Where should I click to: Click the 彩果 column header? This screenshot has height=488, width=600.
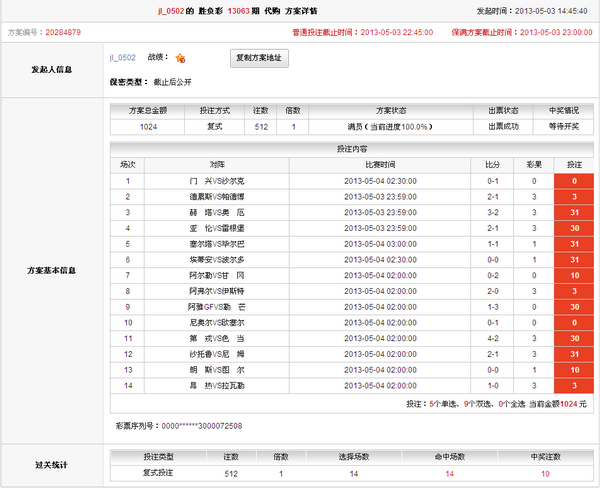pyautogui.click(x=534, y=163)
